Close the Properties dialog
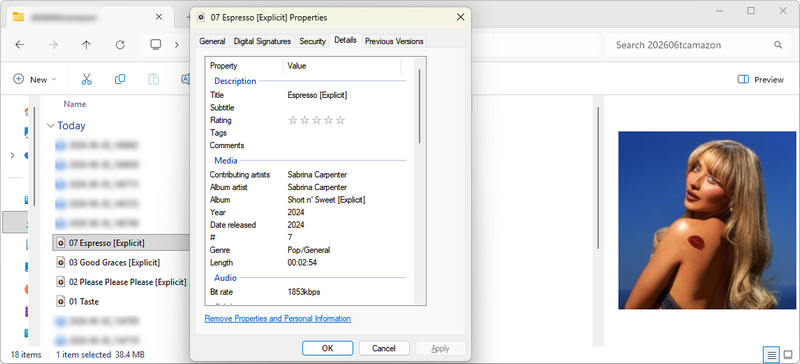The height and width of the screenshot is (364, 800). 460,17
